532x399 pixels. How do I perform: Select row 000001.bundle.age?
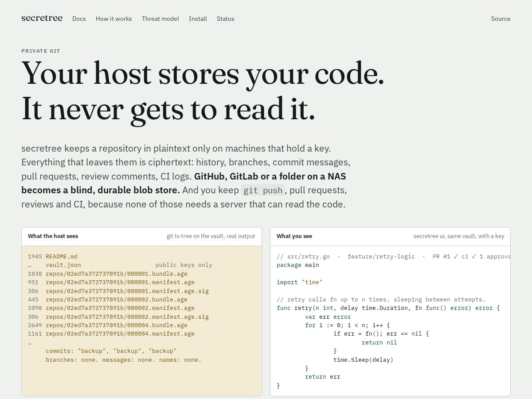[108, 274]
